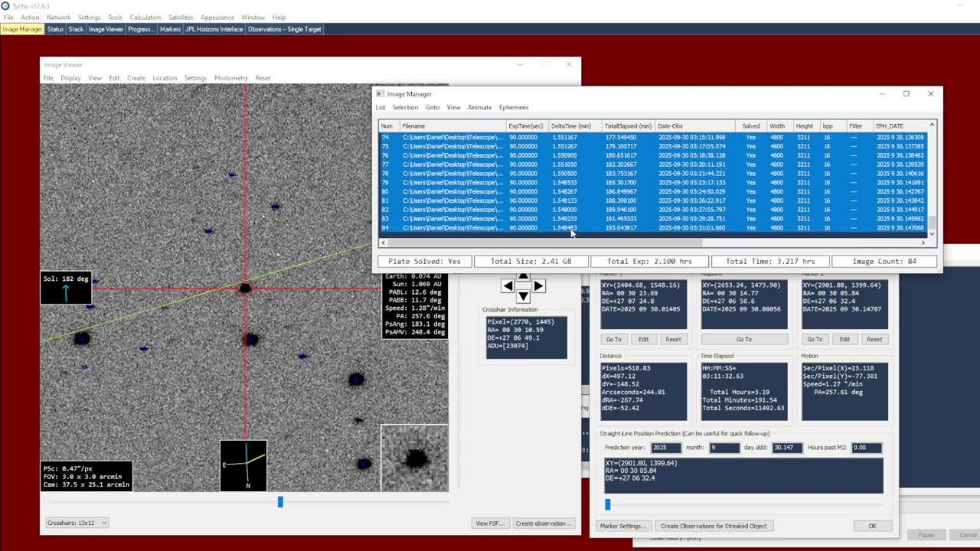This screenshot has height=551, width=980.
Task: Click the right arrow navigation icon
Action: (x=538, y=286)
